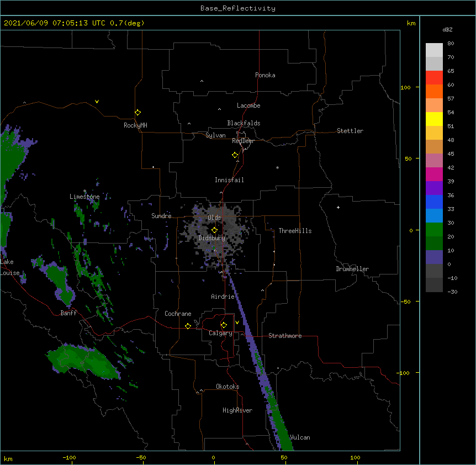This screenshot has height=465, width=476.
Task: Select the HighRiver label
Action: pyautogui.click(x=237, y=410)
